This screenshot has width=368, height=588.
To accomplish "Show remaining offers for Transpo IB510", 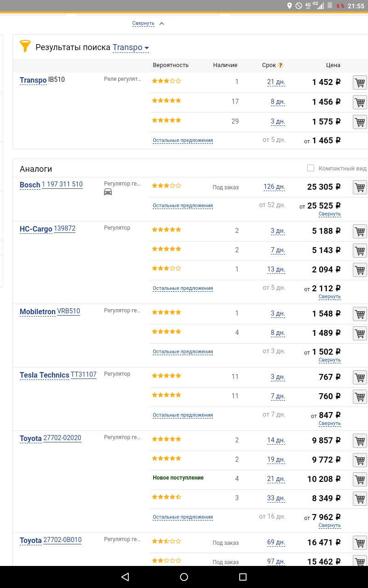I will tap(183, 141).
